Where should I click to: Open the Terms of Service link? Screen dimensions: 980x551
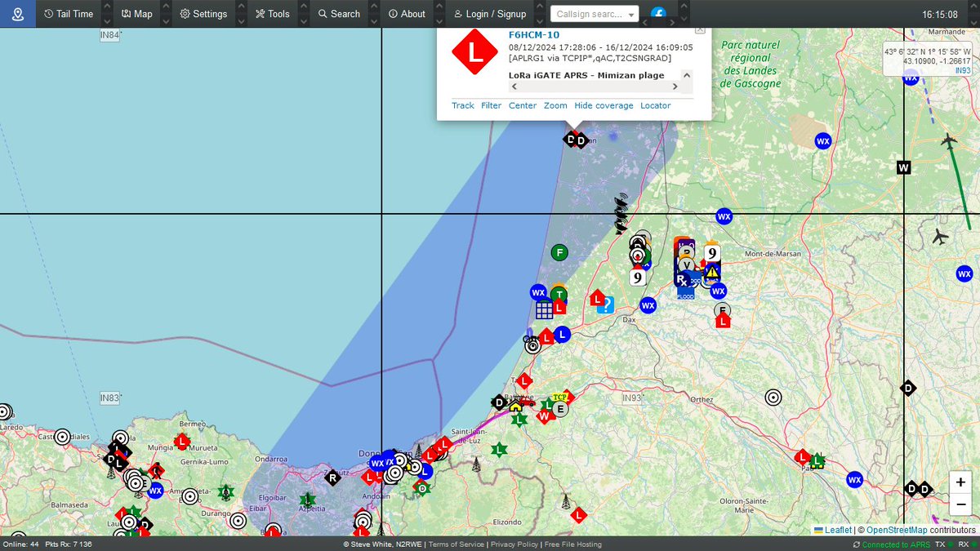click(x=457, y=544)
